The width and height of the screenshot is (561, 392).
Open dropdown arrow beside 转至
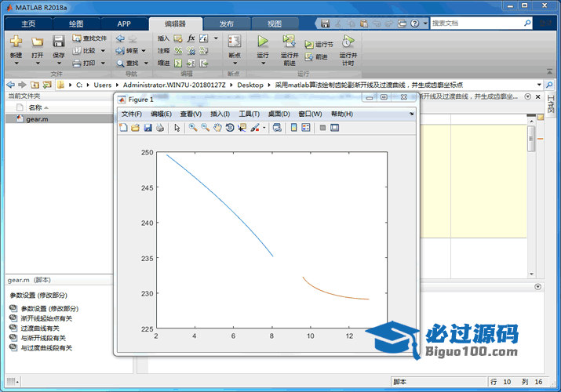pyautogui.click(x=144, y=51)
